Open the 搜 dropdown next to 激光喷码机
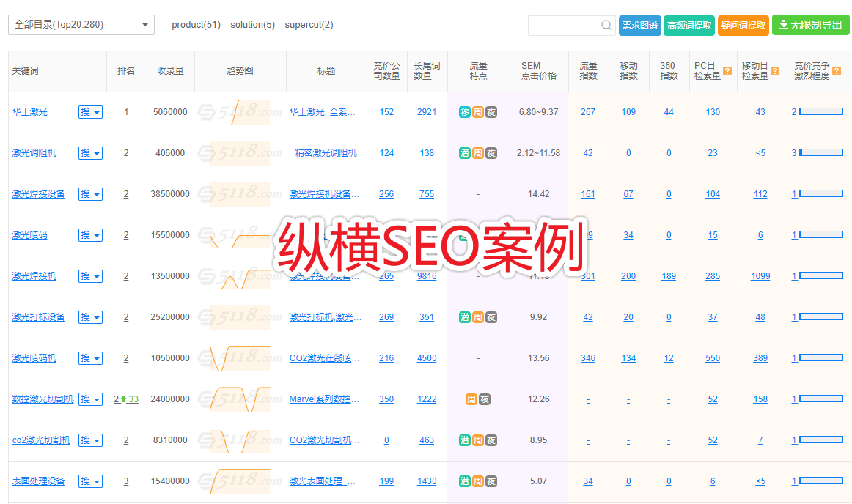The image size is (852, 504). [x=91, y=357]
